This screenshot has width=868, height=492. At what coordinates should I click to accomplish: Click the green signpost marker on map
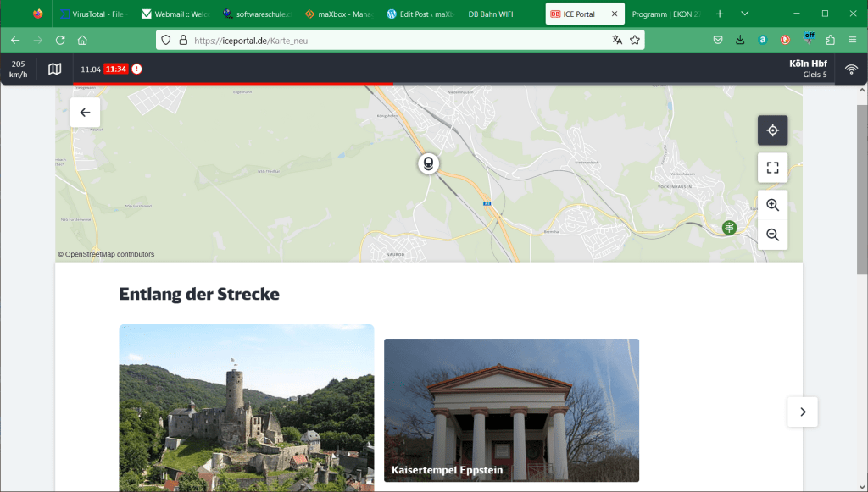[x=729, y=227]
